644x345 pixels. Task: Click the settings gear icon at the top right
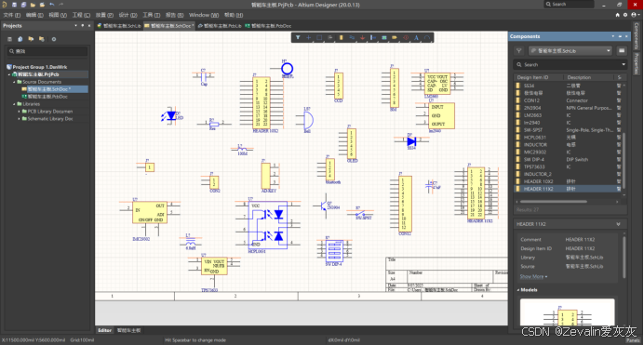click(x=625, y=15)
